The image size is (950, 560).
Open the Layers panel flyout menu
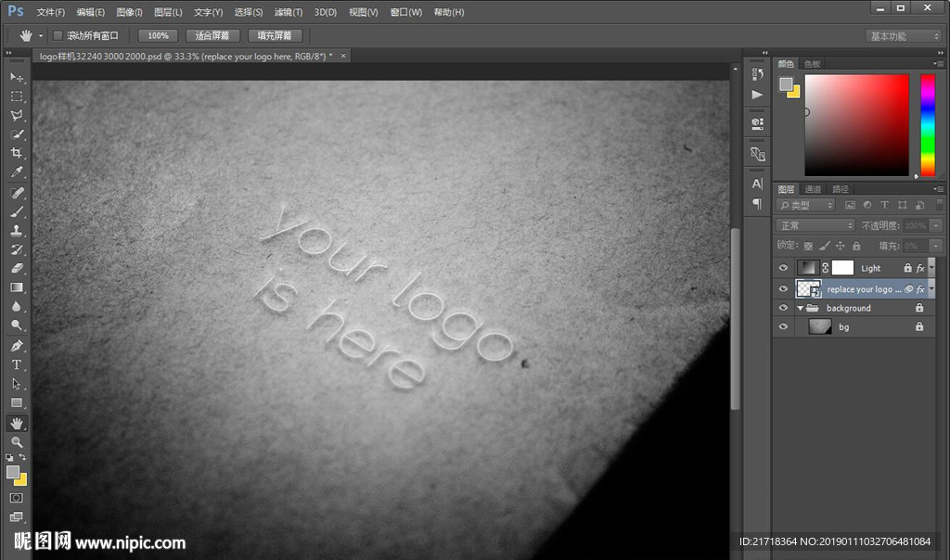[x=939, y=189]
